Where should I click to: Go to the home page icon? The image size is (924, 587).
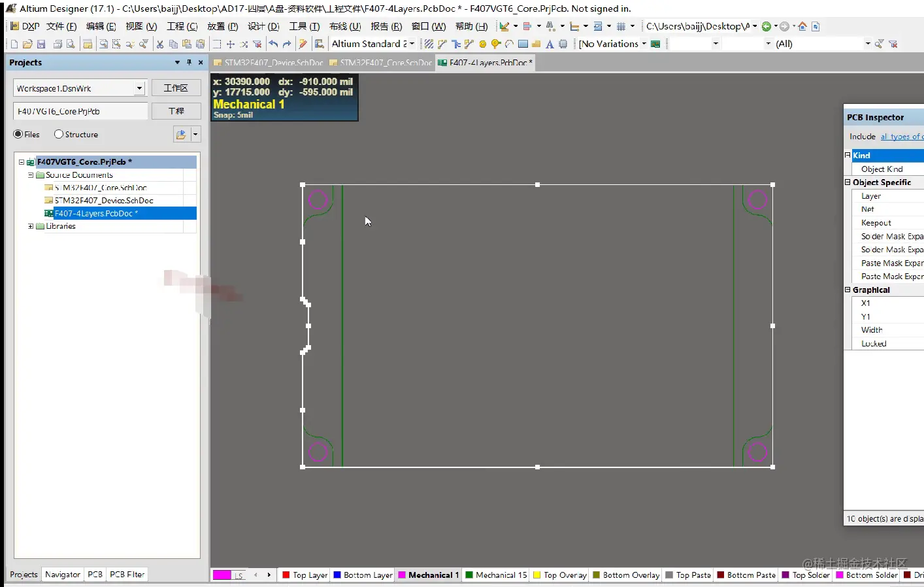[802, 26]
